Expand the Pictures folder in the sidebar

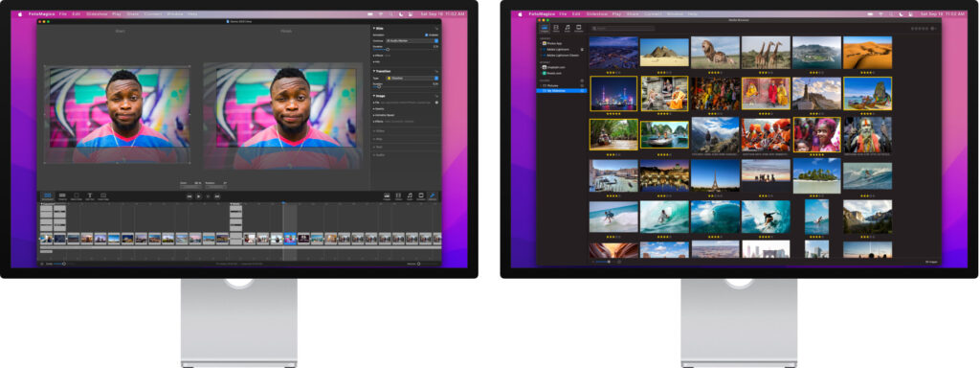click(540, 85)
